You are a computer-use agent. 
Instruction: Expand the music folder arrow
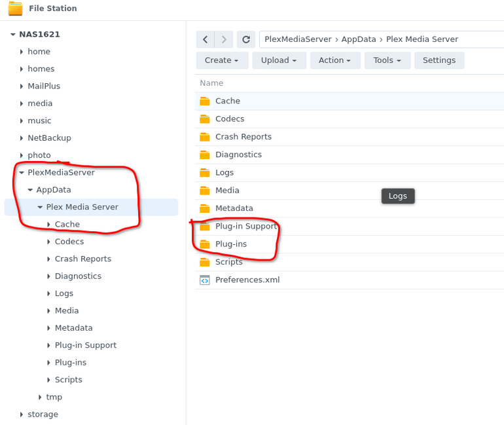tap(22, 121)
